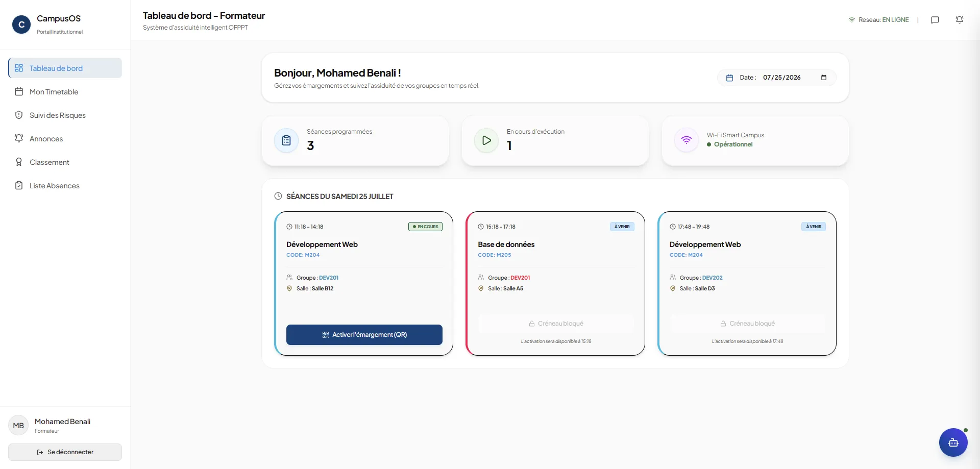This screenshot has width=980, height=469.
Task: Click group DEV202 label
Action: (713, 278)
